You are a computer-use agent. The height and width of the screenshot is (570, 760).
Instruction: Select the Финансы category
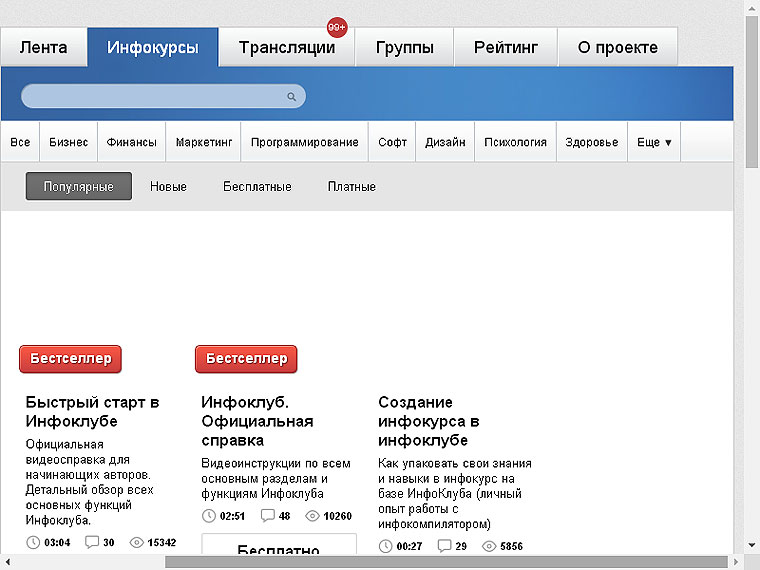tap(131, 142)
